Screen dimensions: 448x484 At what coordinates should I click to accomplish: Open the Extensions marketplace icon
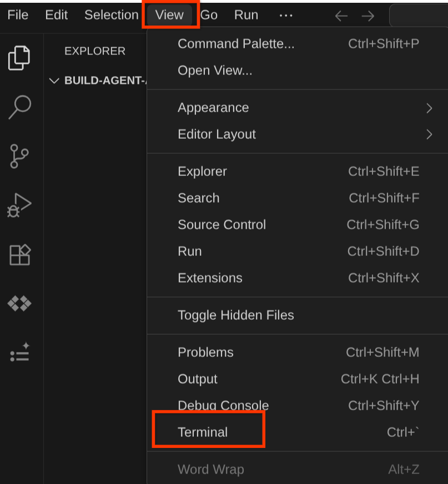[20, 255]
